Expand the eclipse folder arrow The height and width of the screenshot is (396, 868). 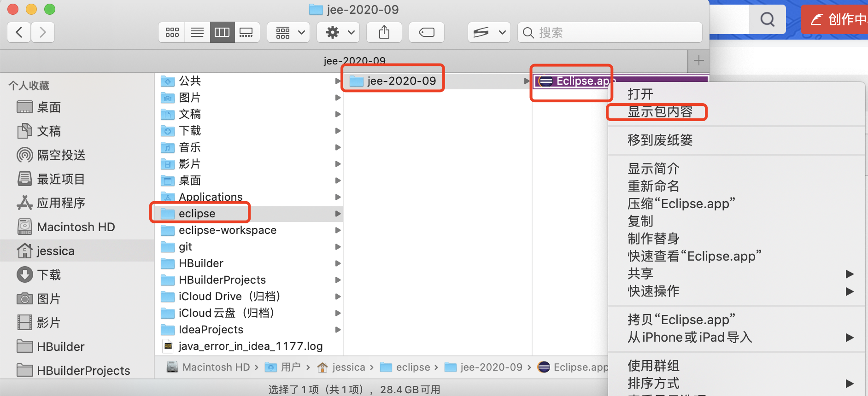(338, 214)
